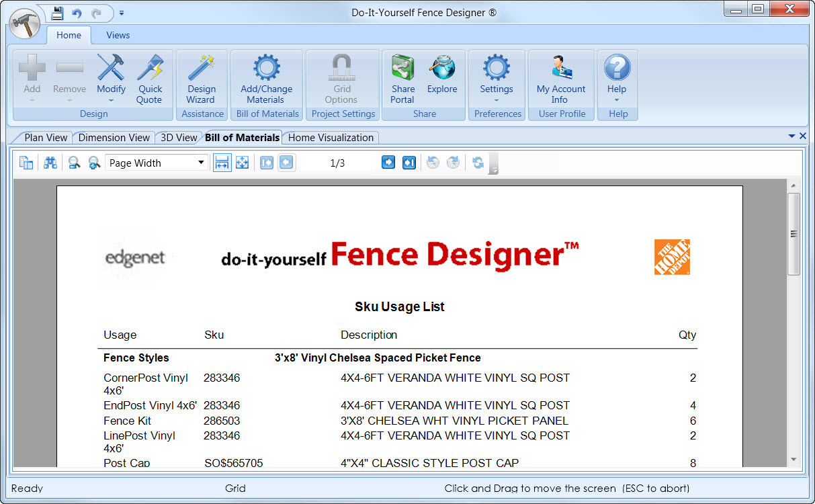This screenshot has width=815, height=504.
Task: Refresh the Bill of Materials report
Action: coord(478,163)
